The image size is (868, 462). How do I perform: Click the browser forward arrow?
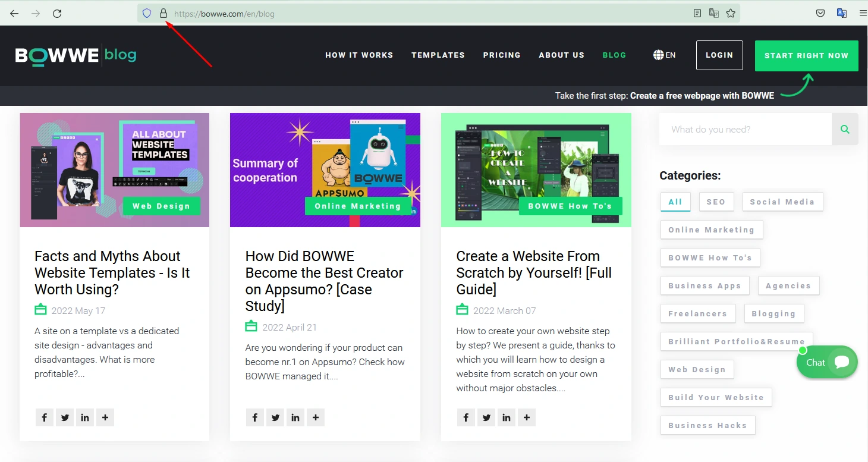coord(36,13)
